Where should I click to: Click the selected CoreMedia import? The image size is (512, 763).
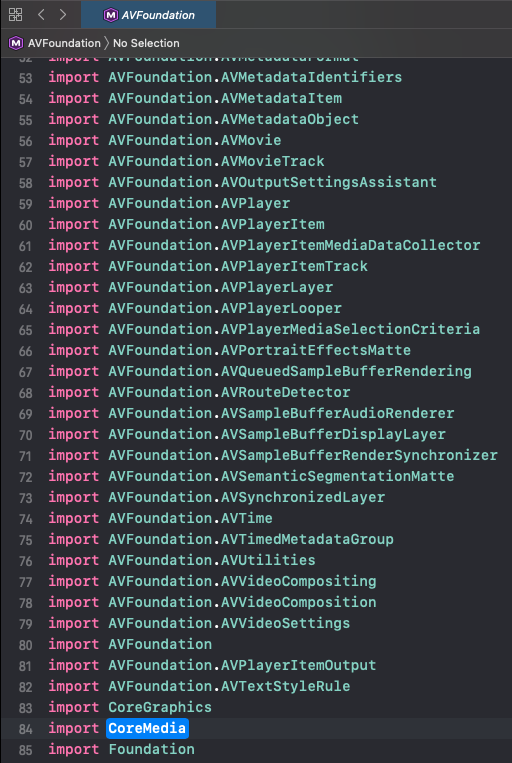(x=147, y=728)
